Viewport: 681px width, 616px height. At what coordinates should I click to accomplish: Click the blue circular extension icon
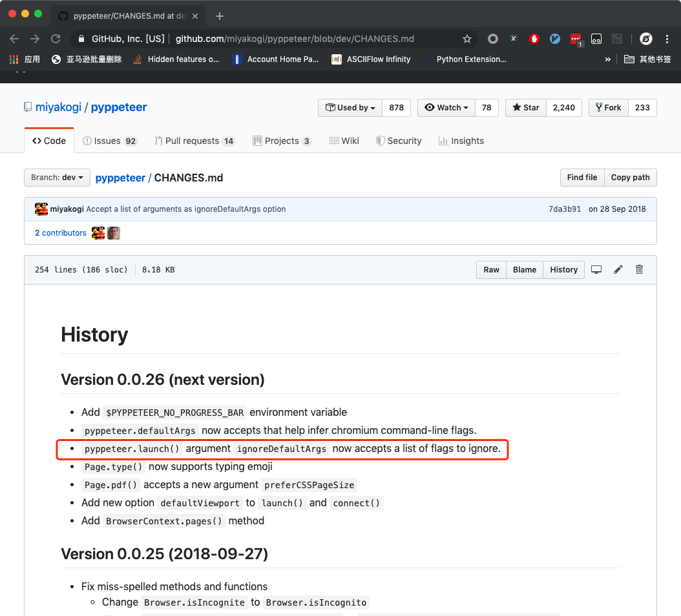click(554, 39)
